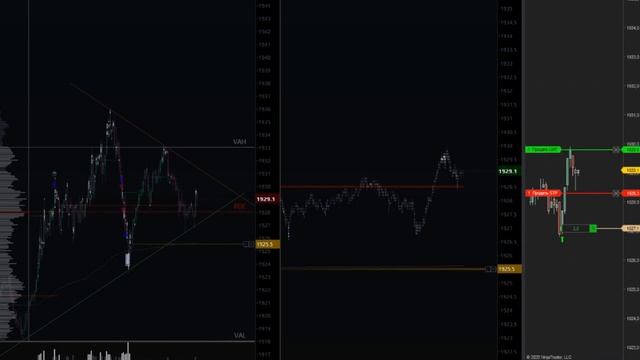This screenshot has width=640, height=360.
Task: Click the small box handles on middle chart's 1925.5 line
Action: point(490,269)
